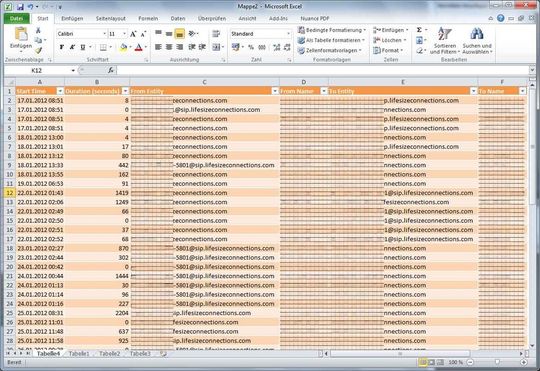Toggle bottom vertical alignment
This screenshot has width=540, height=371.
pyautogui.click(x=179, y=34)
